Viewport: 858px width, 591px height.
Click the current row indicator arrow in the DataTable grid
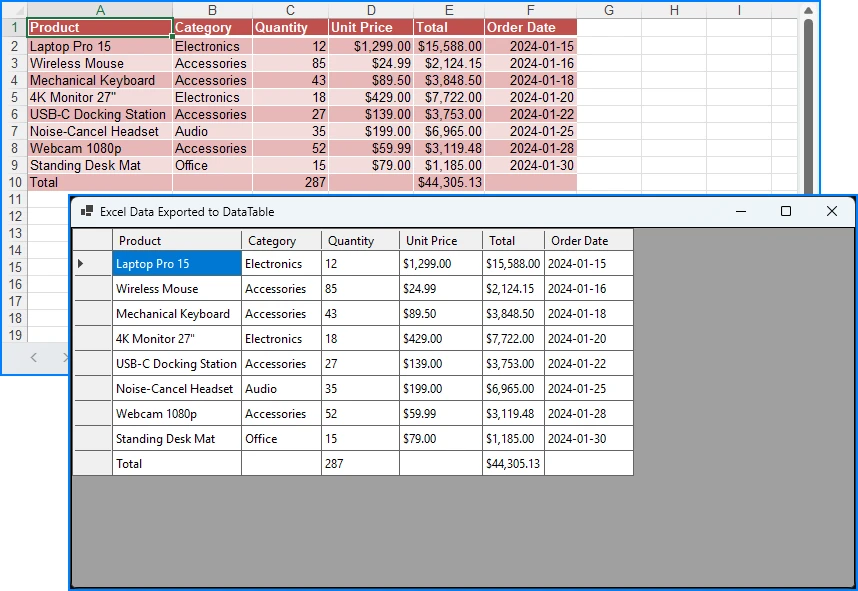[80, 264]
